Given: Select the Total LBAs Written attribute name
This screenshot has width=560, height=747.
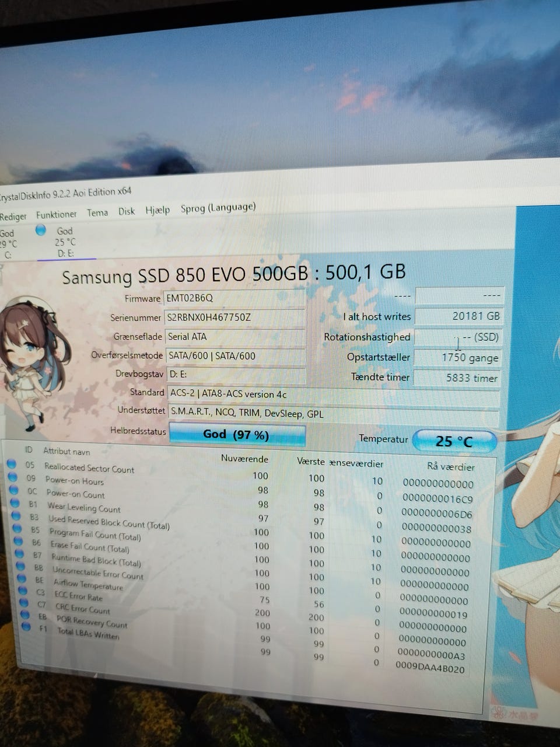Looking at the screenshot, I should tap(89, 633).
